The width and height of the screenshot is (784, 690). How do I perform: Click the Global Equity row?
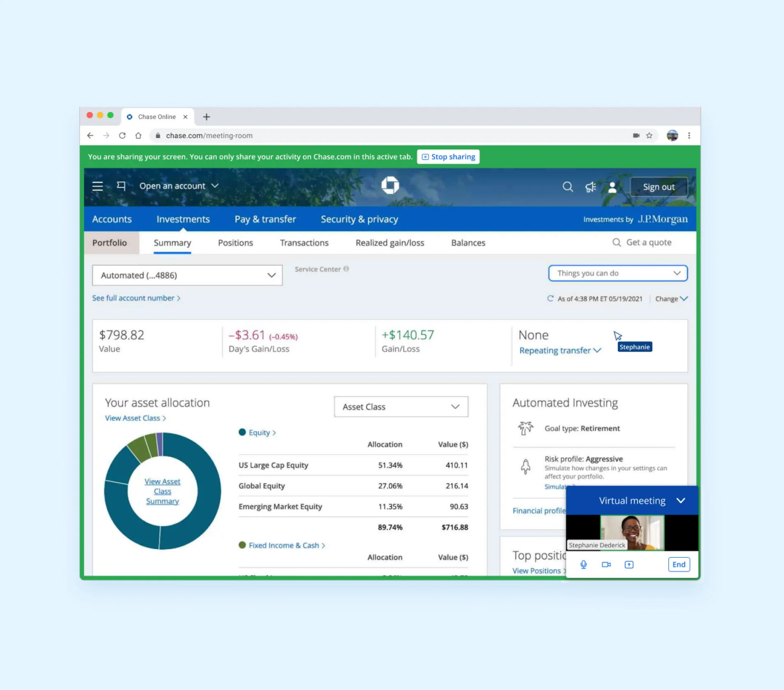[x=353, y=486]
